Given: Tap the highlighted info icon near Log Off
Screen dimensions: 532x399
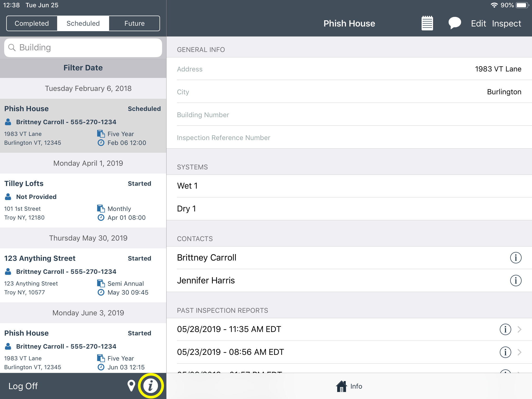Looking at the screenshot, I should (x=151, y=386).
